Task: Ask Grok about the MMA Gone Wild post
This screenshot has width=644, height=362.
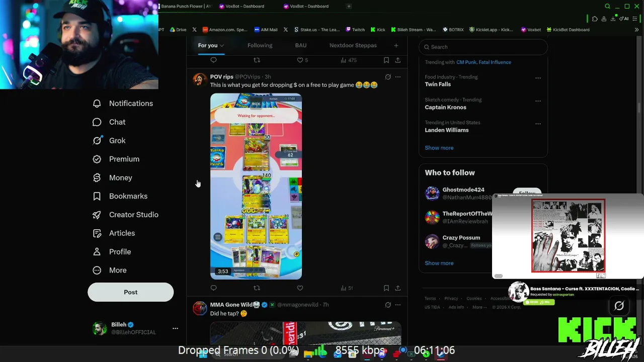Action: pos(388,305)
